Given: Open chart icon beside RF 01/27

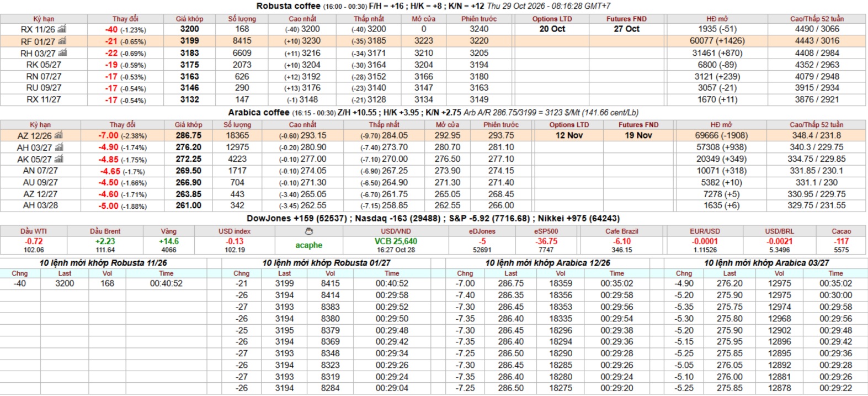Looking at the screenshot, I should pos(62,41).
